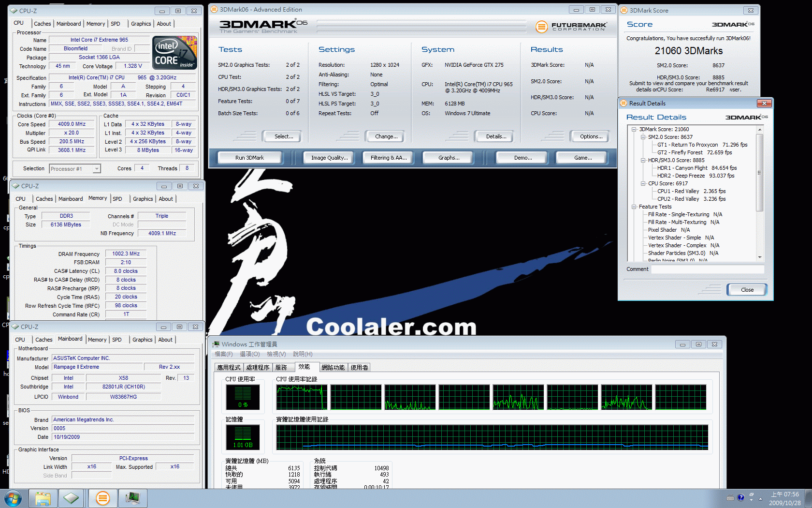Collapse the SM2.0 Score: 8637 node
Screen dimensions: 812x508
643,137
